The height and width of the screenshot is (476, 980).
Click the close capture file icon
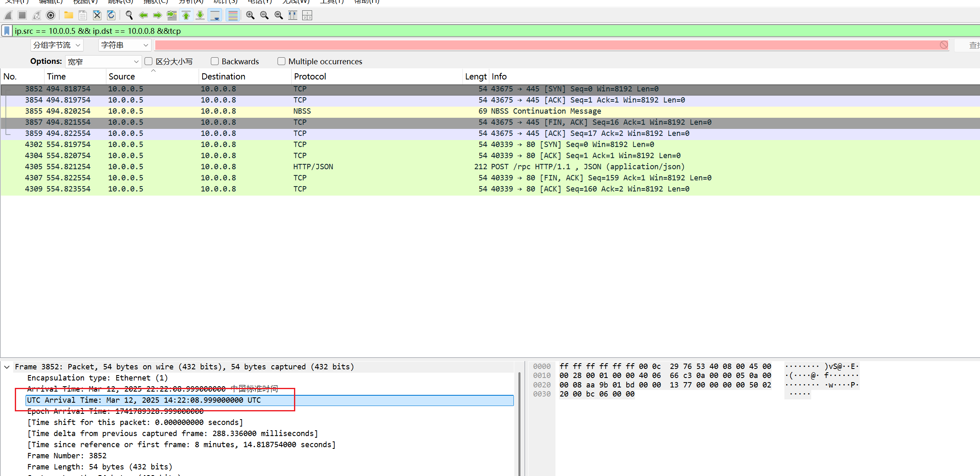tap(97, 15)
